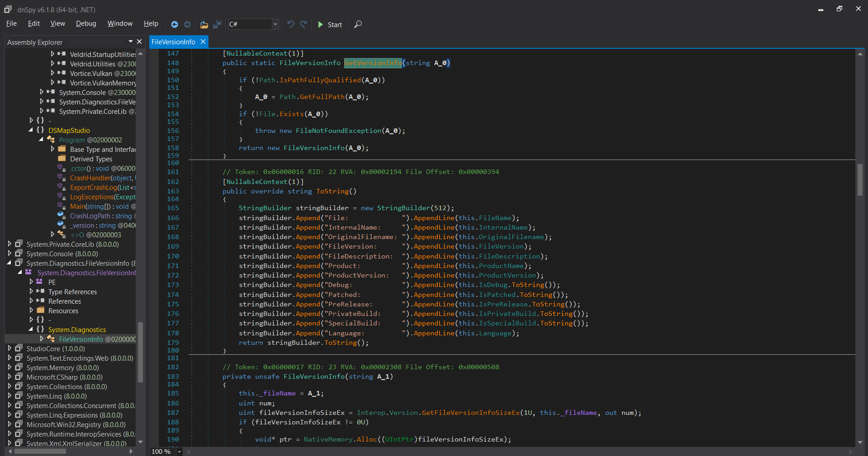Expand the StudioCore (1.0.0.0) assembly
Screen dimensions: 868x456
pyautogui.click(x=9, y=348)
